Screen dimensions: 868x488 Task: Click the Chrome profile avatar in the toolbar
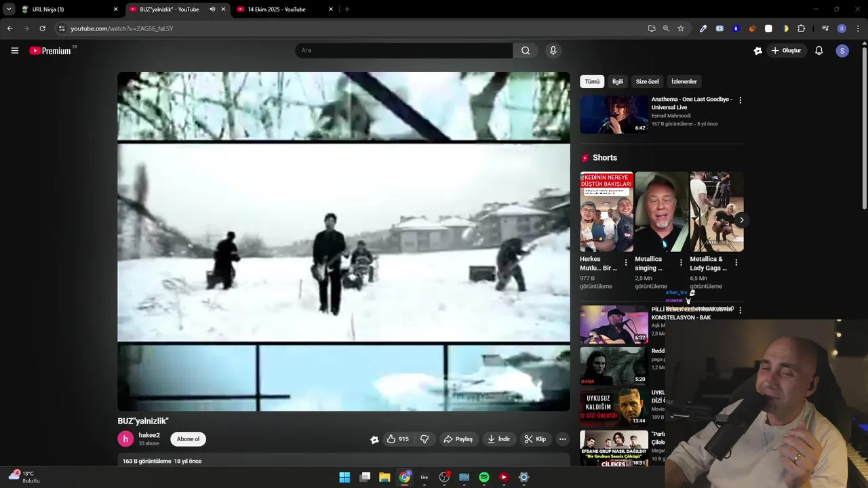842,28
